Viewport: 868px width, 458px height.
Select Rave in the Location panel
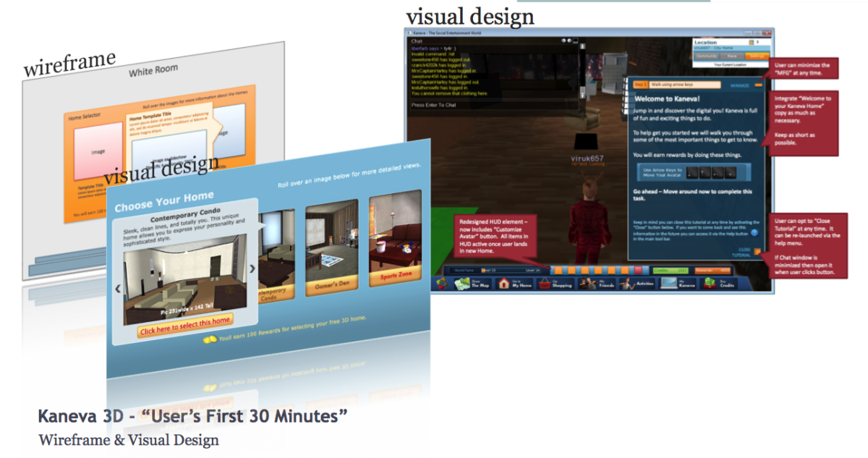pos(732,56)
